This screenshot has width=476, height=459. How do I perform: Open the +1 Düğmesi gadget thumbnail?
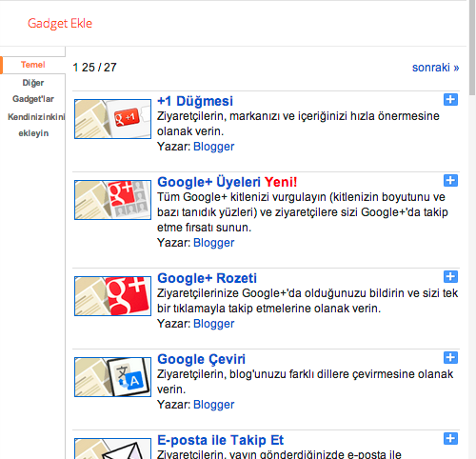[x=112, y=119]
